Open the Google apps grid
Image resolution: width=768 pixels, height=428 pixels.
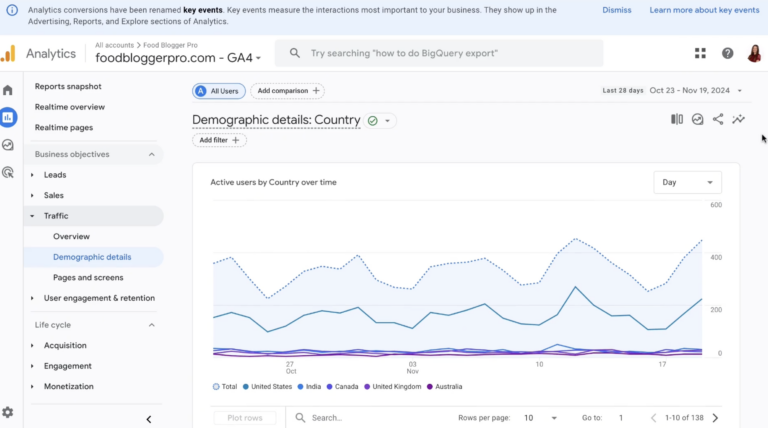700,53
